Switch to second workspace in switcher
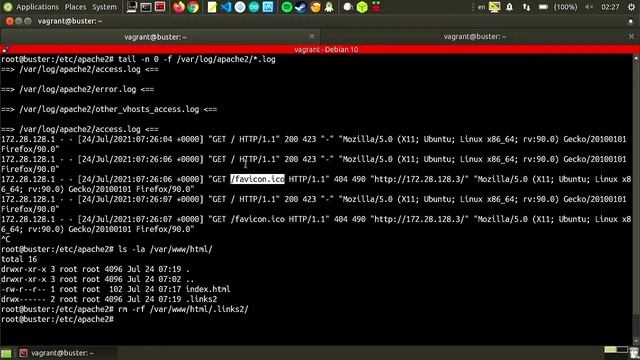Viewport: 640px width, 360px height. (622, 349)
